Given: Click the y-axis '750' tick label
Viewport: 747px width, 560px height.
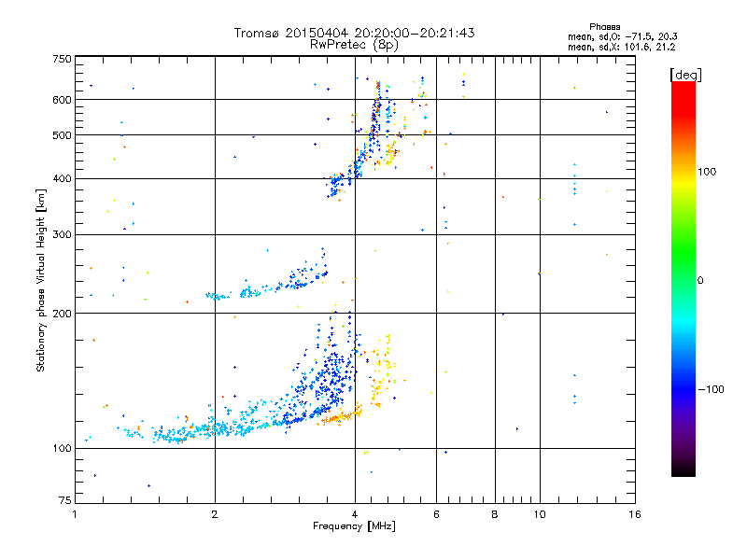Looking at the screenshot, I should pos(63,59).
